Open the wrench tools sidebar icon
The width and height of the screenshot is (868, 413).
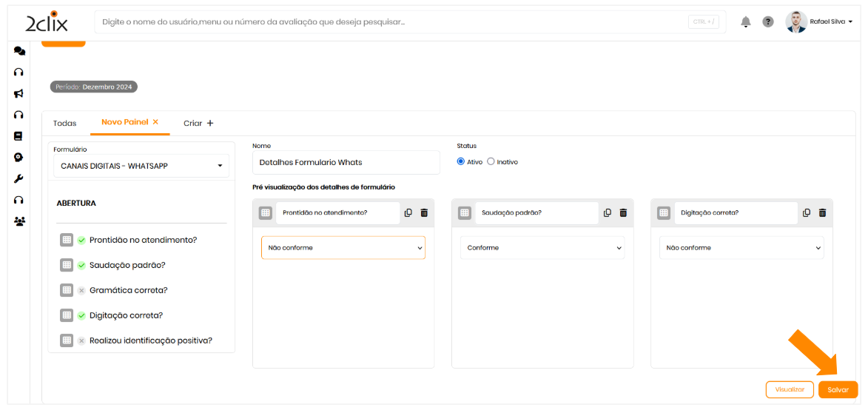(x=19, y=178)
